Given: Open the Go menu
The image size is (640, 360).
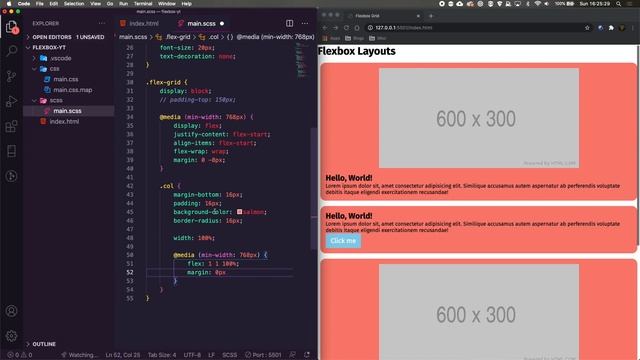Looking at the screenshot, I should tap(110, 4).
